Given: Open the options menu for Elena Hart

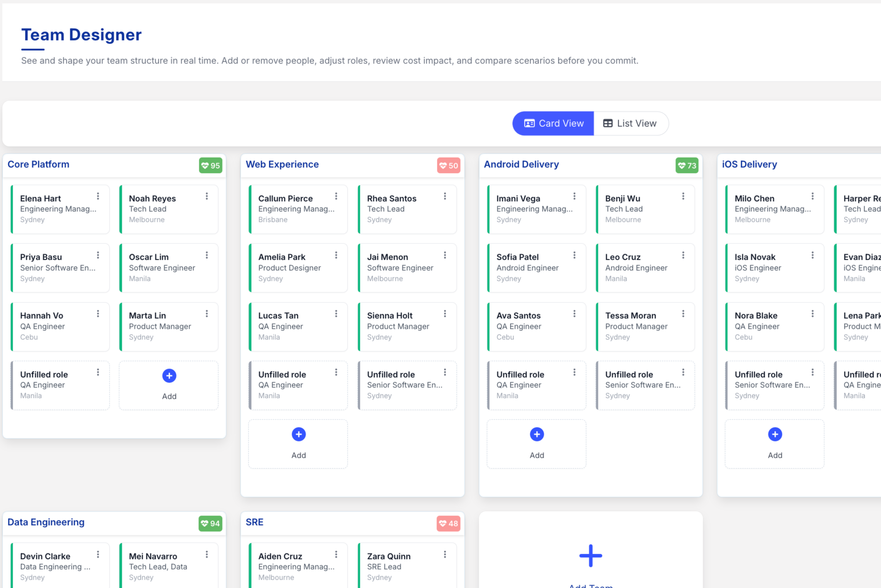Looking at the screenshot, I should pos(98,196).
